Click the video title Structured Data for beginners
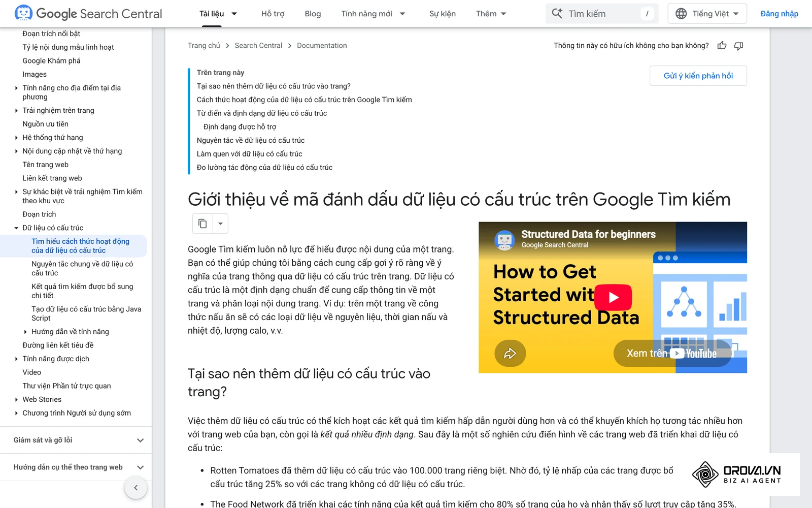The width and height of the screenshot is (812, 508). tap(588, 234)
